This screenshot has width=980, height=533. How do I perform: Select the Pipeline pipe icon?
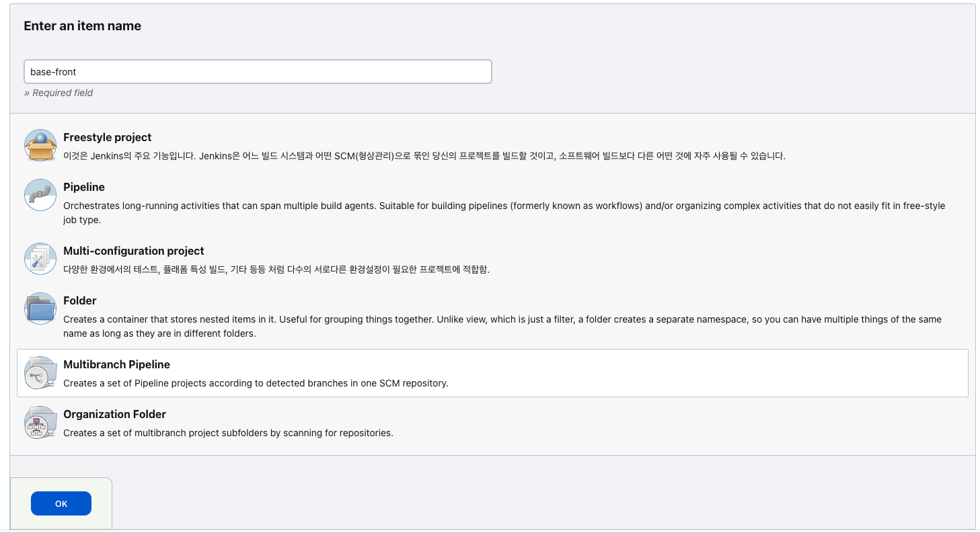[40, 195]
